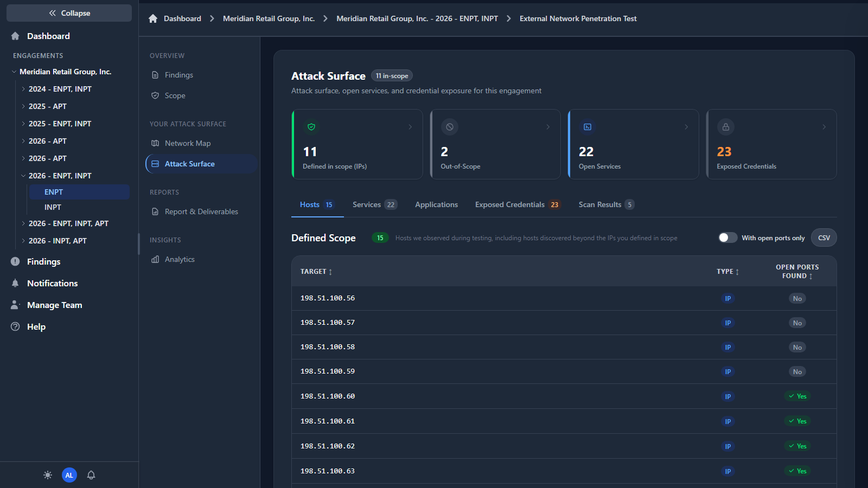Click the house icon beside Dashboard in sidebar
Screen dimensions: 868x488
15,36
